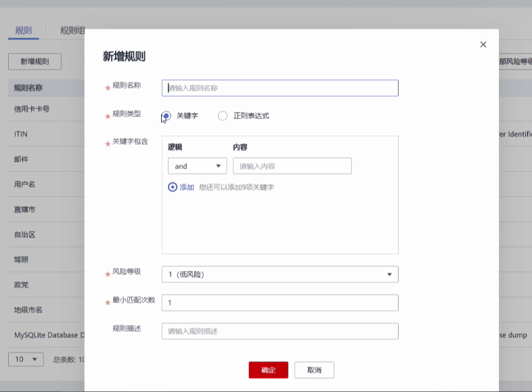Switch to the 规则组 tab
Image resolution: width=532 pixels, height=392 pixels.
point(72,30)
